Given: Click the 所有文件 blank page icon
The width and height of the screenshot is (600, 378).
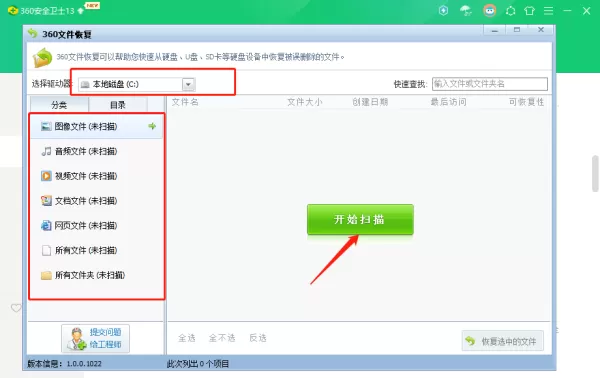Looking at the screenshot, I should pos(46,250).
